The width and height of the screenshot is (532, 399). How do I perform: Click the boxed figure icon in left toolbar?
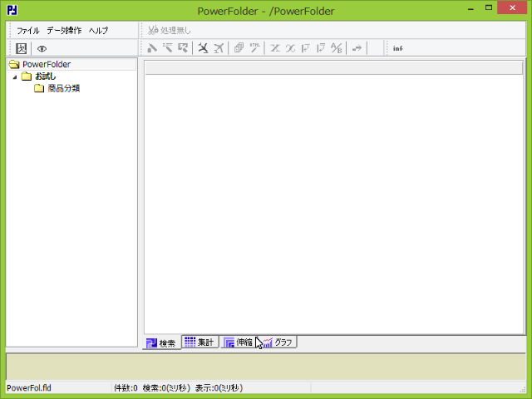pos(22,48)
